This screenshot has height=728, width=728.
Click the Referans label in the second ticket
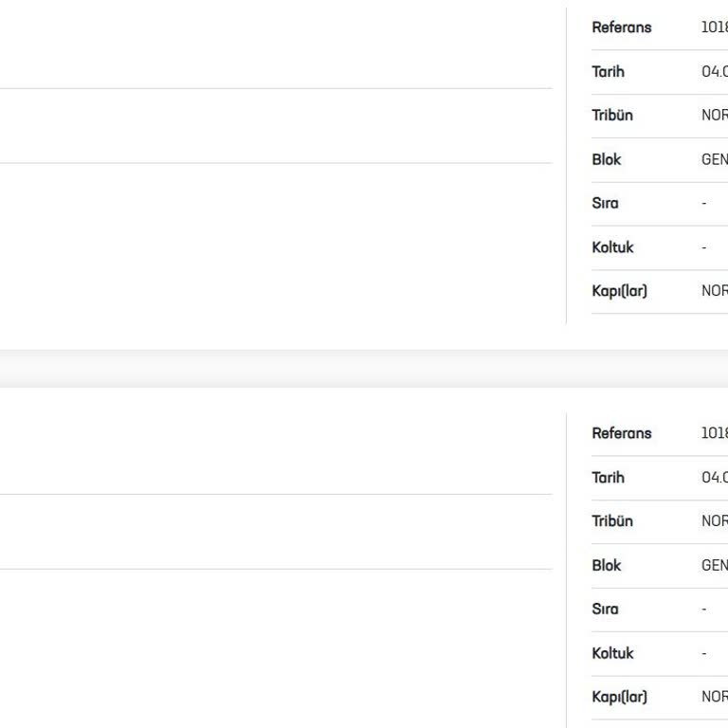click(621, 433)
